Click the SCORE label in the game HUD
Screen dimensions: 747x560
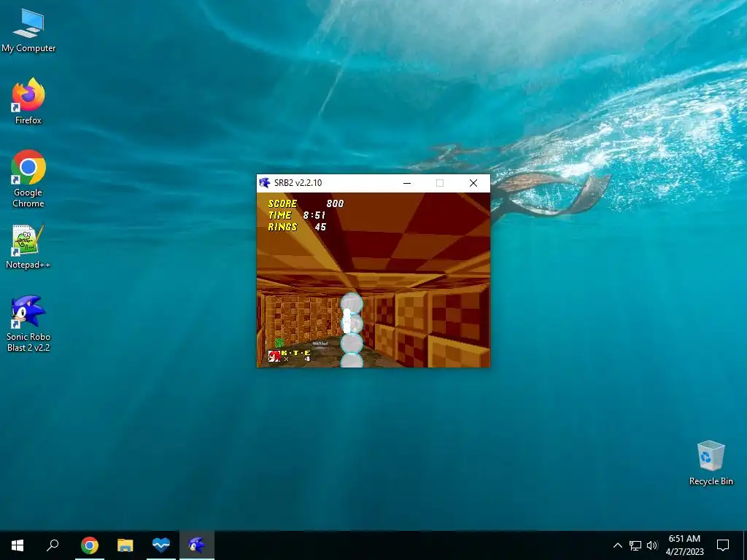coord(282,204)
